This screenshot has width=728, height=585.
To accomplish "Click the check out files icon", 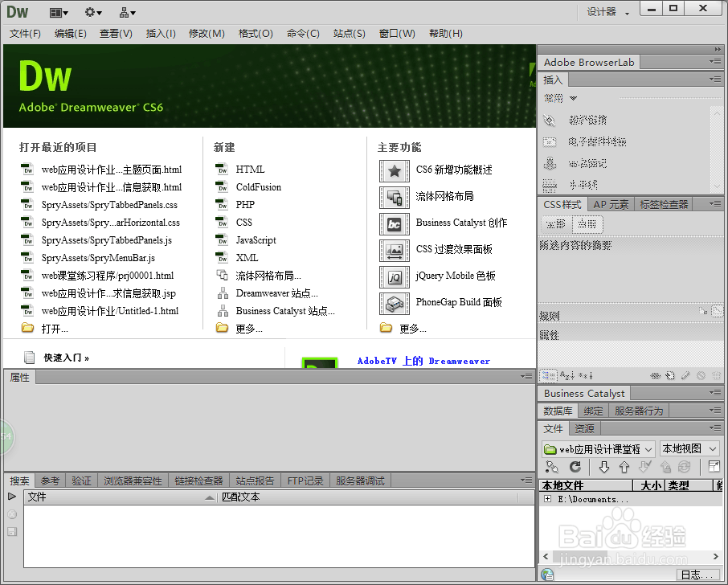I will (645, 467).
